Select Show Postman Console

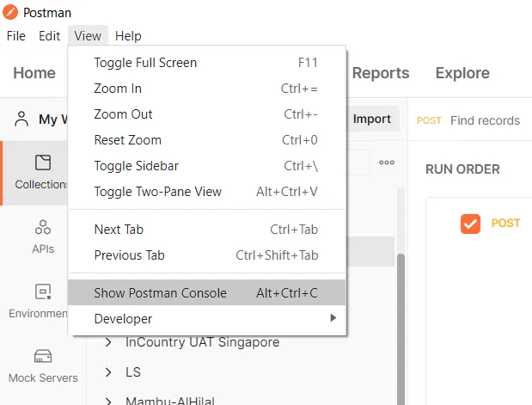coord(206,292)
